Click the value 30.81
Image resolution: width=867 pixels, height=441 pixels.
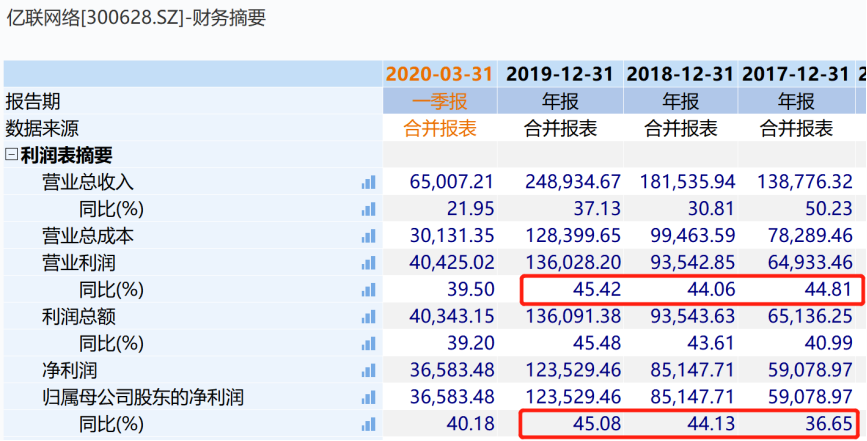pyautogui.click(x=712, y=209)
